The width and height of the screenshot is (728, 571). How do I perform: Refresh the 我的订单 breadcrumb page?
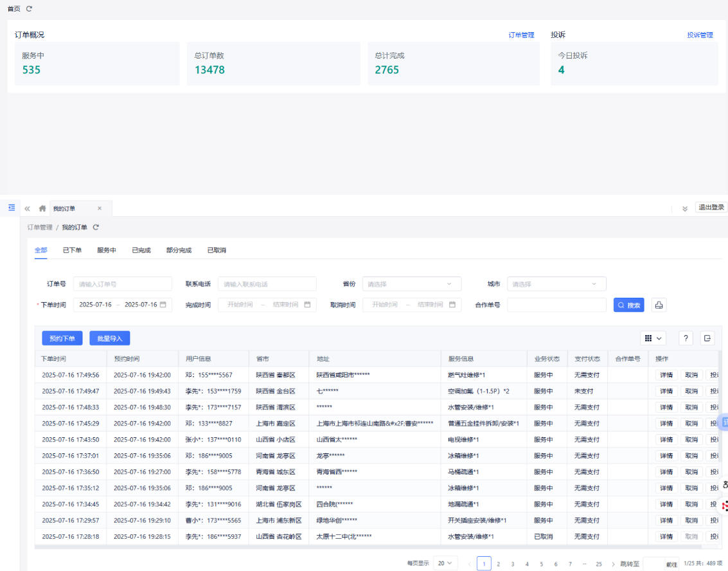(x=96, y=227)
